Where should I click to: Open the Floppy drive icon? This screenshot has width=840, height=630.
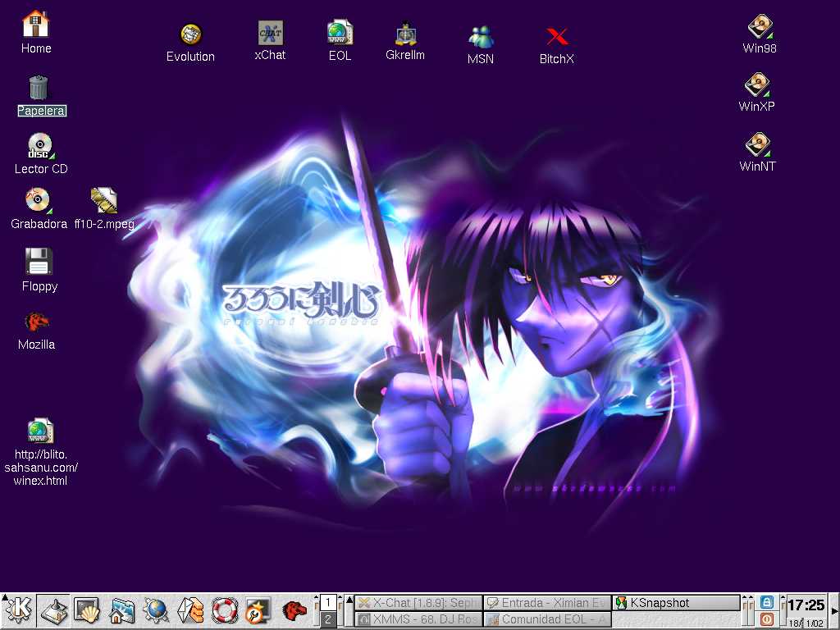(39, 262)
